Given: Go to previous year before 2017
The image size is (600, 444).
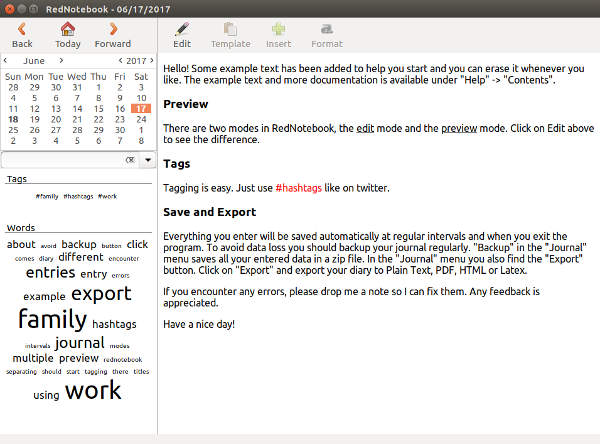Looking at the screenshot, I should pyautogui.click(x=121, y=60).
